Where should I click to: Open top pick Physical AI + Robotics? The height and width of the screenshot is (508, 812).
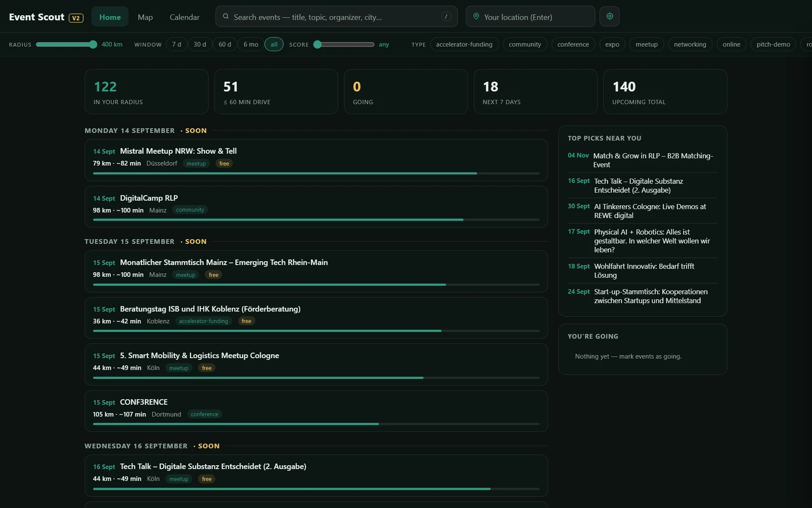tap(642, 240)
